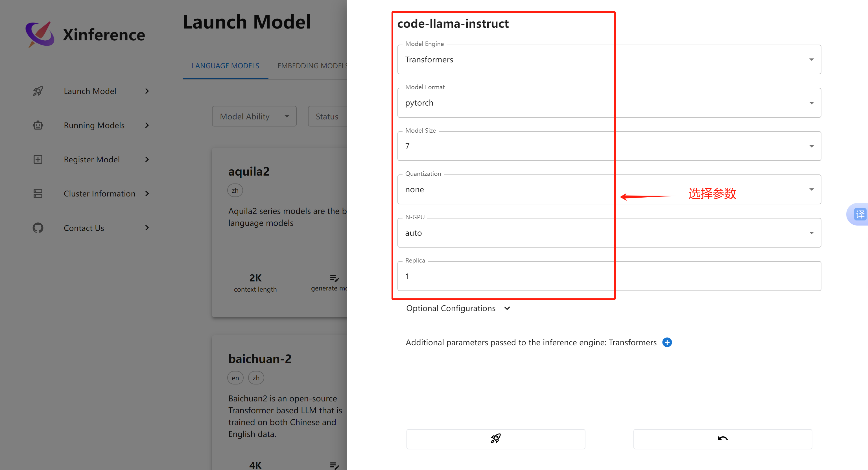Click the aquila2 model card title

tap(249, 171)
